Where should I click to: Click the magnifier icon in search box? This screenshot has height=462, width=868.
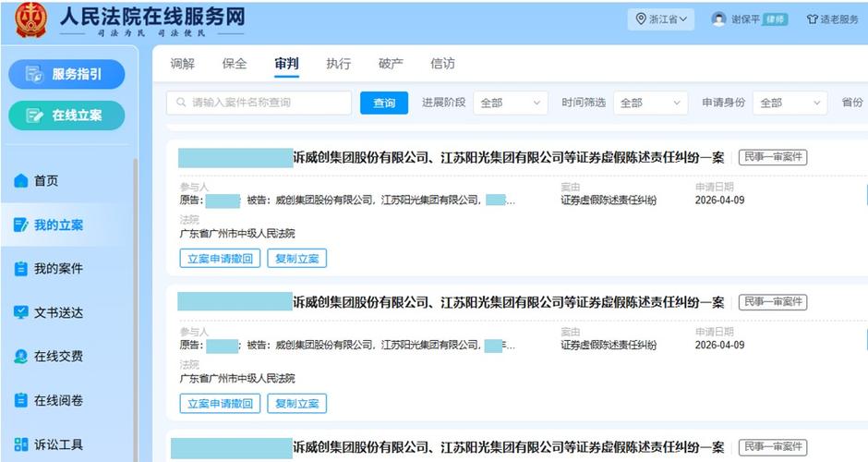[x=180, y=103]
